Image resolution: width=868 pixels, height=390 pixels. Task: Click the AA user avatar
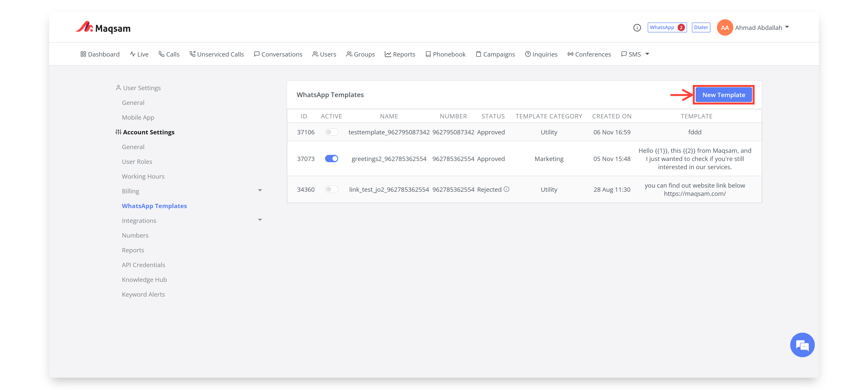724,28
